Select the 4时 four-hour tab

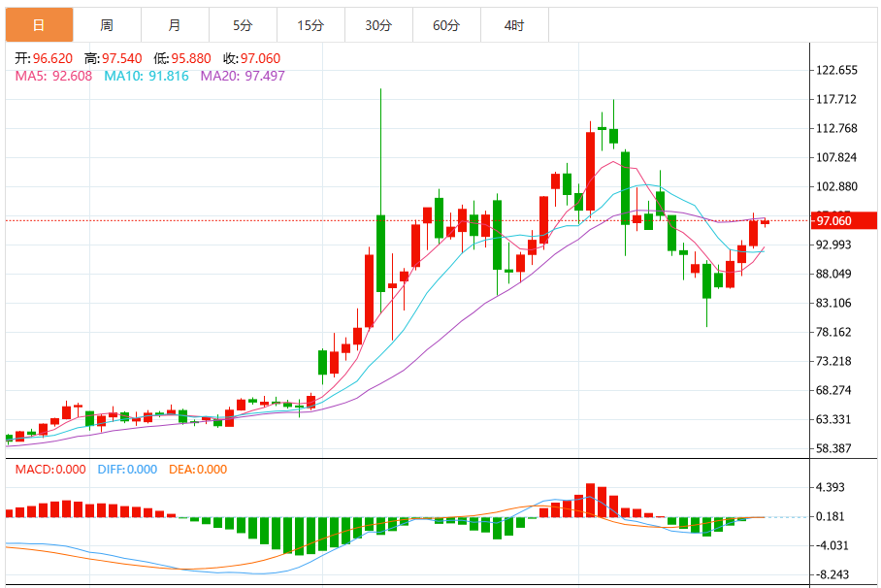coord(514,25)
